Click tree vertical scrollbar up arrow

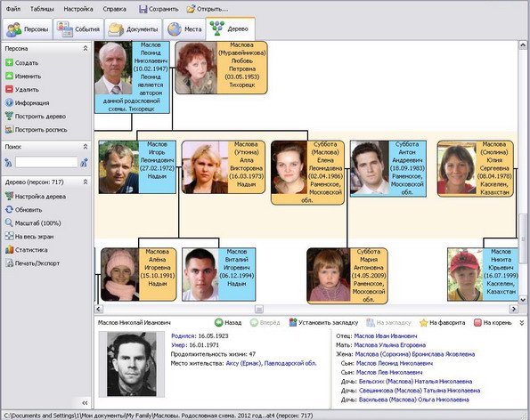click(523, 44)
